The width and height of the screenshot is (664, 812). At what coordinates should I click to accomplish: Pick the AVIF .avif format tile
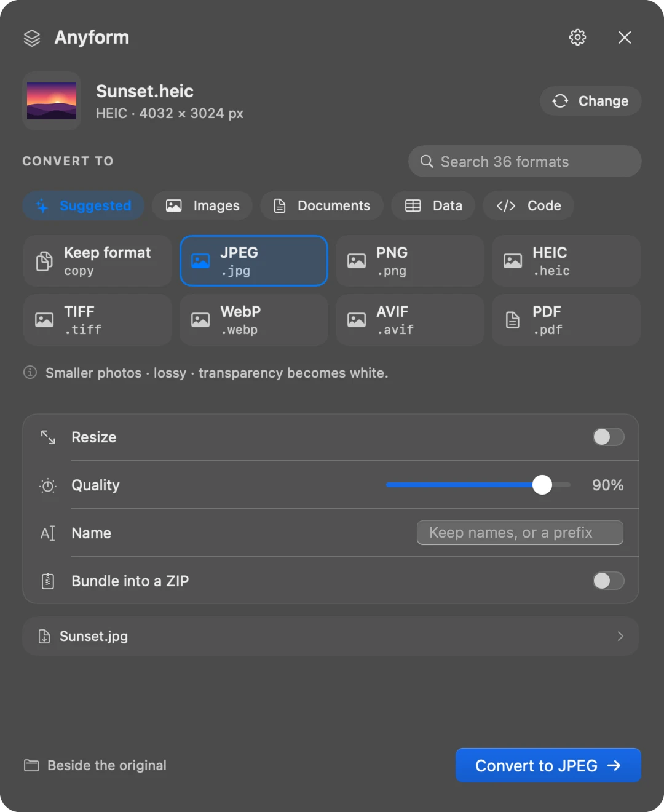click(x=410, y=320)
